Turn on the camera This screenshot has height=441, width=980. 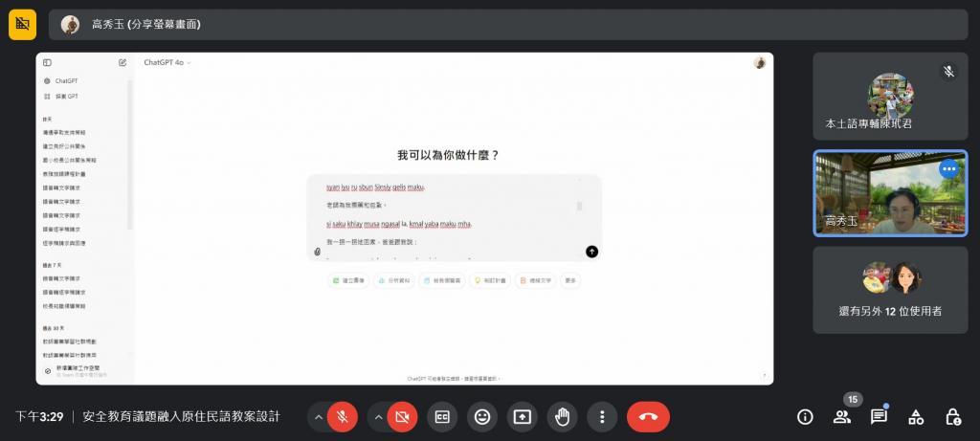point(402,417)
